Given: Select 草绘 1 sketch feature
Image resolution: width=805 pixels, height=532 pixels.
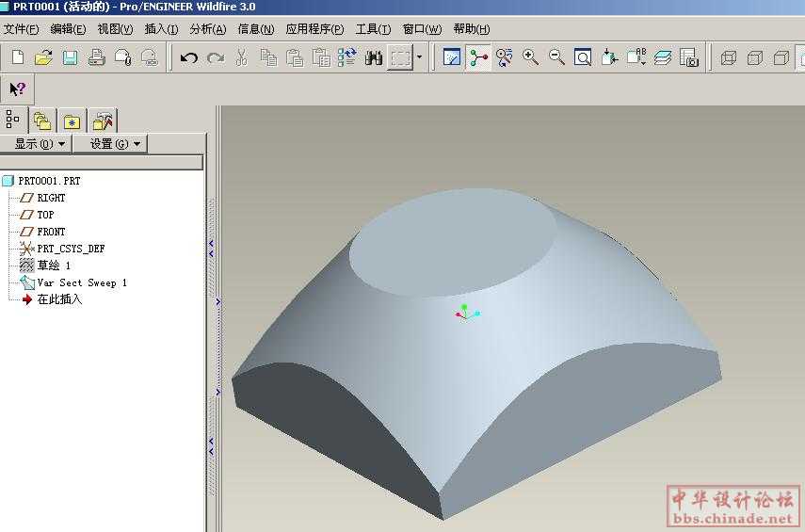Looking at the screenshot, I should [45, 266].
